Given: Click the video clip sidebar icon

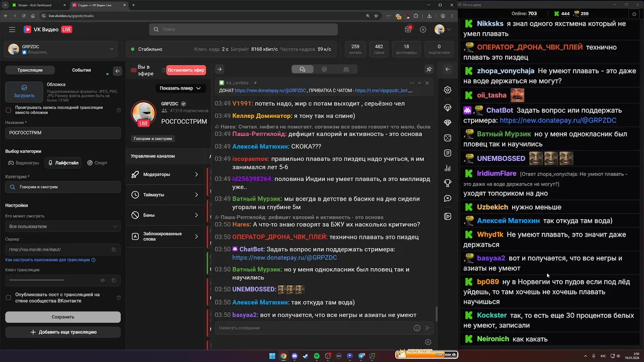Looking at the screenshot, I should click(448, 216).
